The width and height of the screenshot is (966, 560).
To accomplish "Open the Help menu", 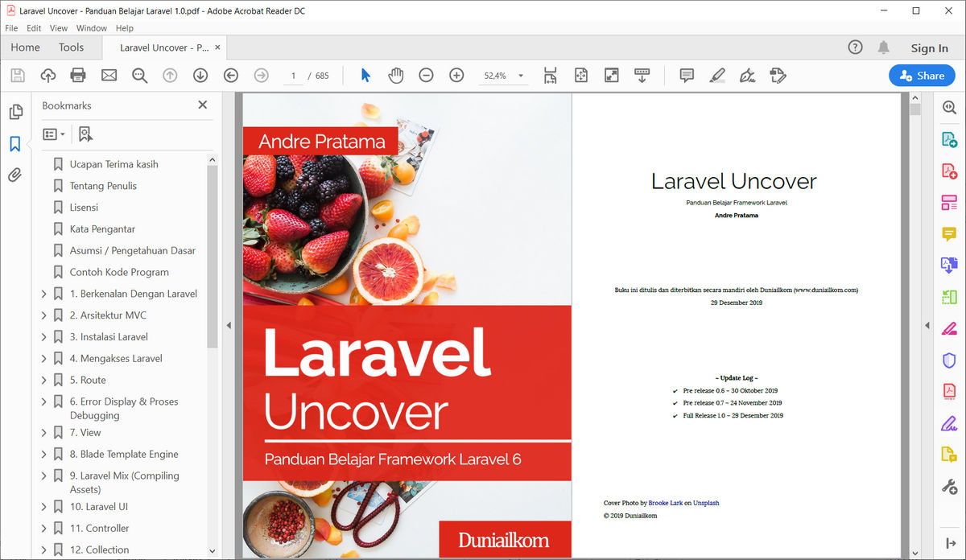I will pyautogui.click(x=125, y=28).
